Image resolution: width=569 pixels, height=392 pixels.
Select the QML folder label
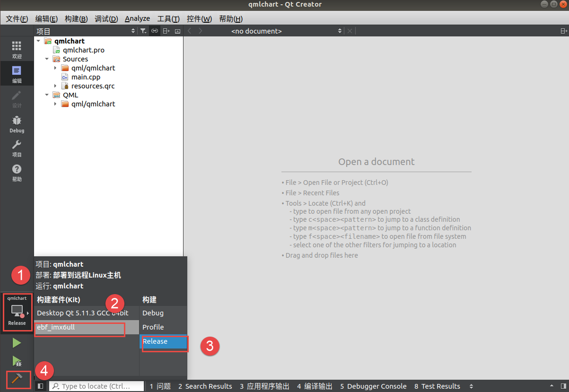(70, 95)
